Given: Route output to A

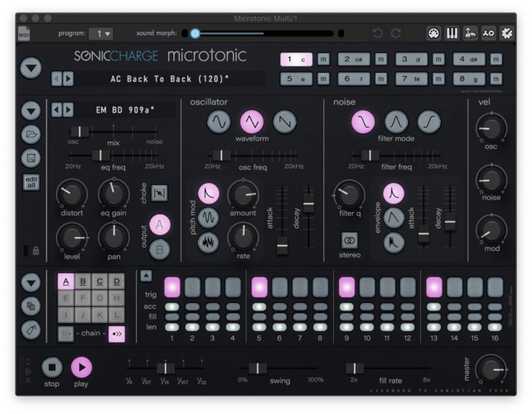Looking at the screenshot, I should point(159,224).
